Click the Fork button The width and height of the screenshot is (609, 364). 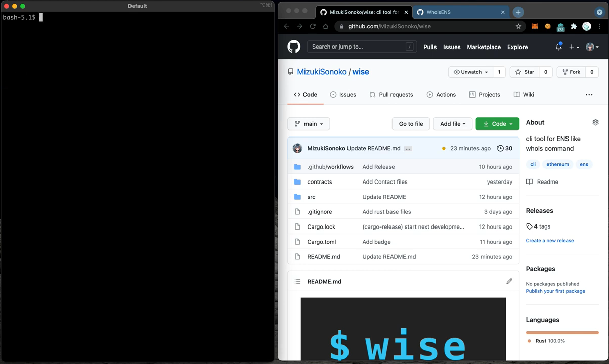pyautogui.click(x=571, y=72)
